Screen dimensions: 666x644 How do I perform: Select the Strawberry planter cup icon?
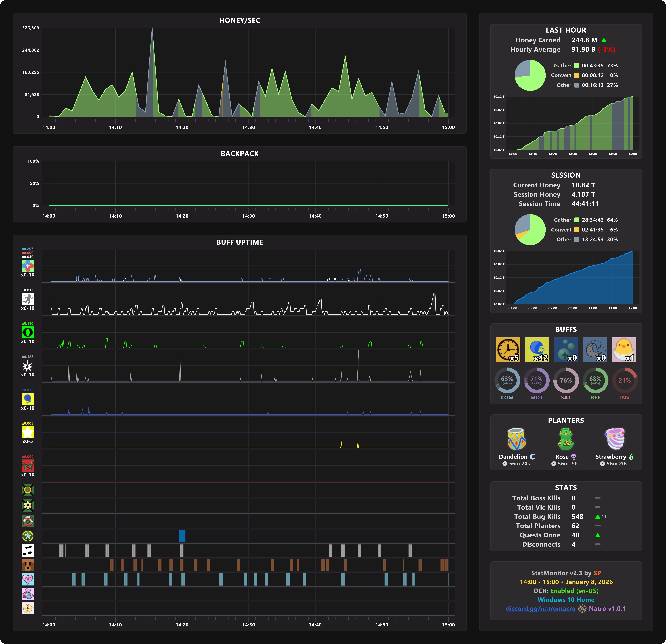pyautogui.click(x=615, y=439)
